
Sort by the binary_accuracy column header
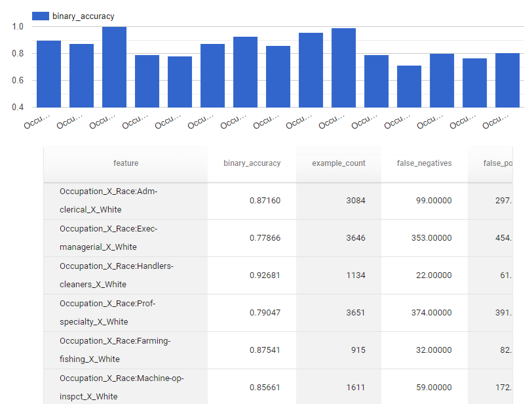(x=252, y=163)
